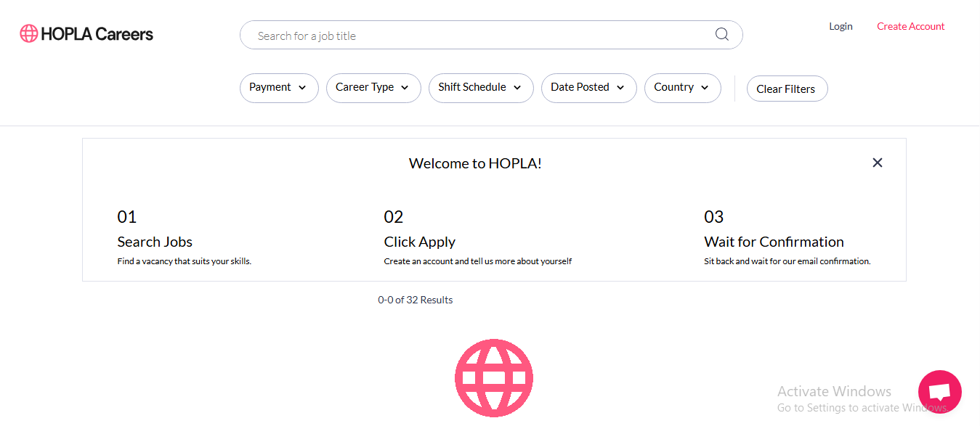Click the Country dropdown chevron arrow
980x426 pixels.
tap(705, 88)
